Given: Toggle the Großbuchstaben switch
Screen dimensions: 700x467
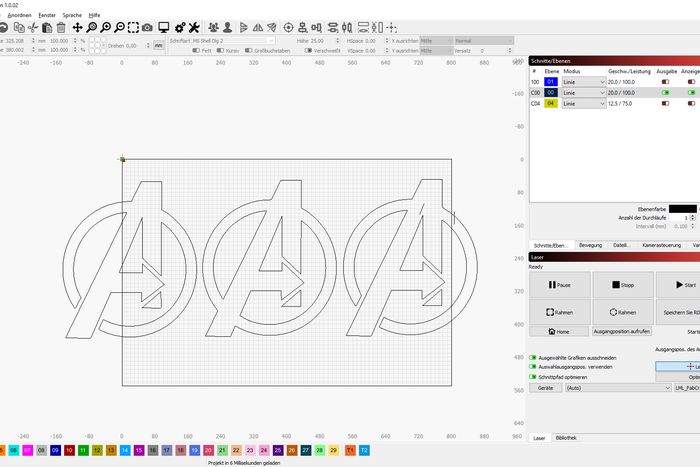Looking at the screenshot, I should (249, 50).
